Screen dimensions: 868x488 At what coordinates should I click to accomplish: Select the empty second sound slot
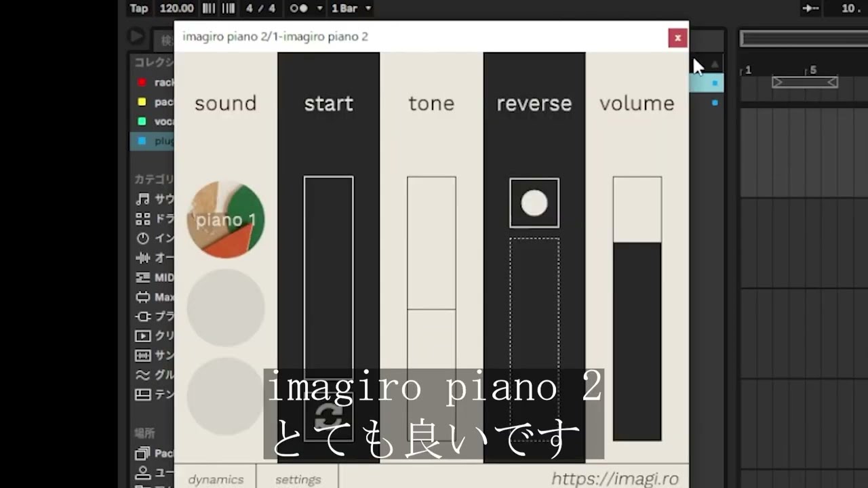click(x=226, y=308)
